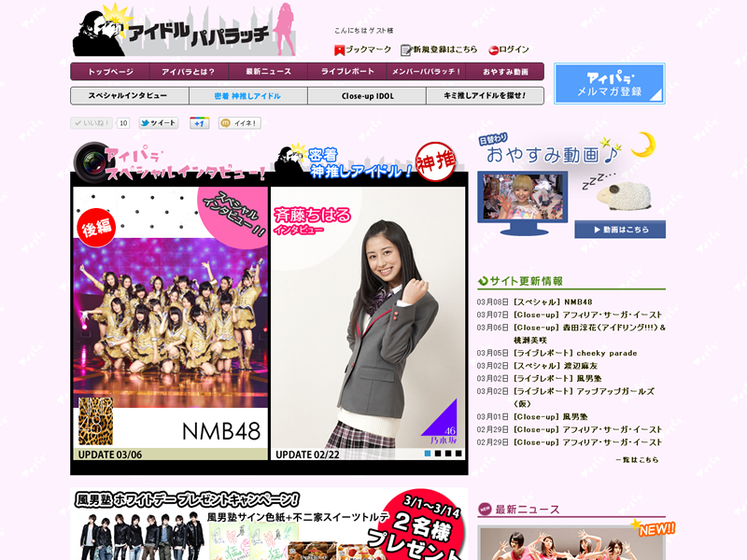Switch to the スペシャルインタビュー tab
This screenshot has width=747, height=560.
pyautogui.click(x=129, y=96)
